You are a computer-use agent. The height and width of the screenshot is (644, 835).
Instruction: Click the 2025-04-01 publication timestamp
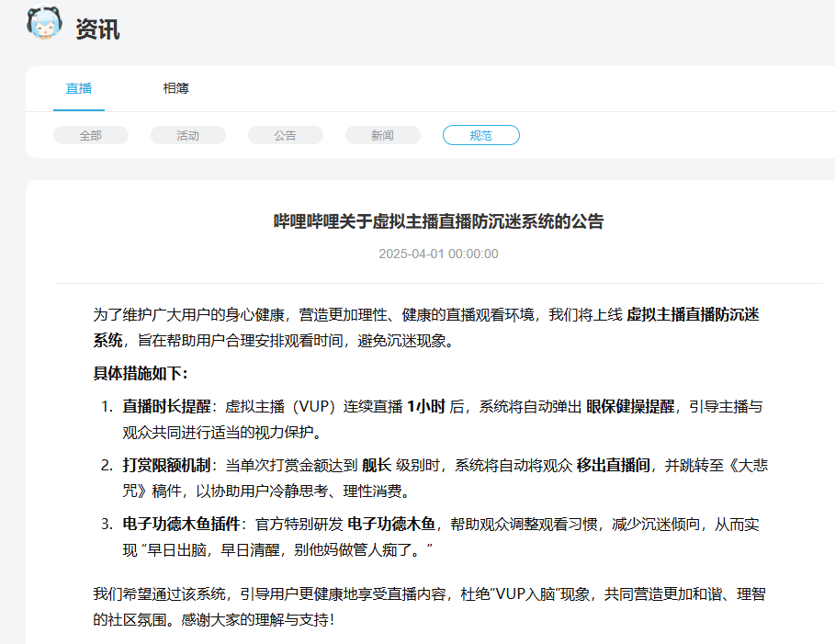(438, 254)
